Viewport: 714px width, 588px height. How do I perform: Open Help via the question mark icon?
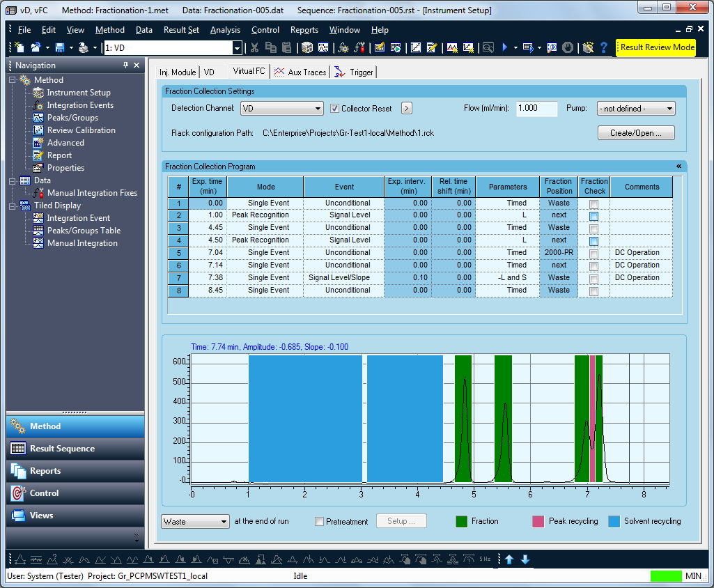coord(603,47)
